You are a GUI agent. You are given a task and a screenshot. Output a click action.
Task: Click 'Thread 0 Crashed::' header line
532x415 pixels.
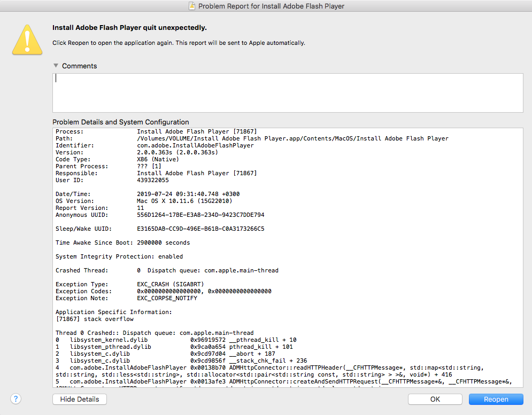coord(155,333)
